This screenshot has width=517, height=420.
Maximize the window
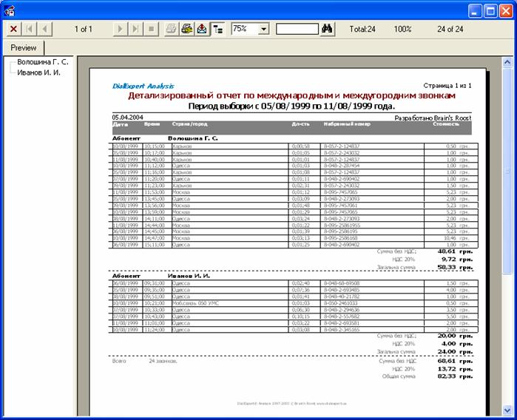tap(490, 11)
